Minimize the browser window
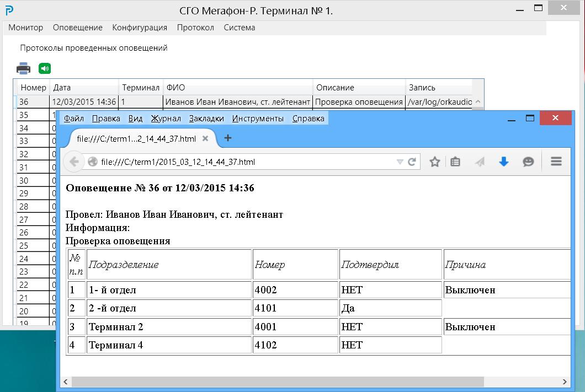 click(512, 119)
